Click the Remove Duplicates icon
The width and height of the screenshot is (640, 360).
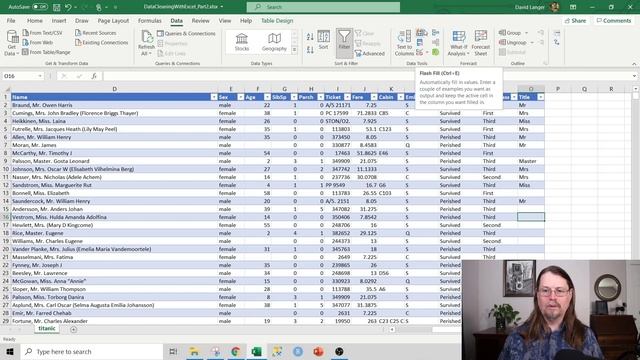coord(420,42)
